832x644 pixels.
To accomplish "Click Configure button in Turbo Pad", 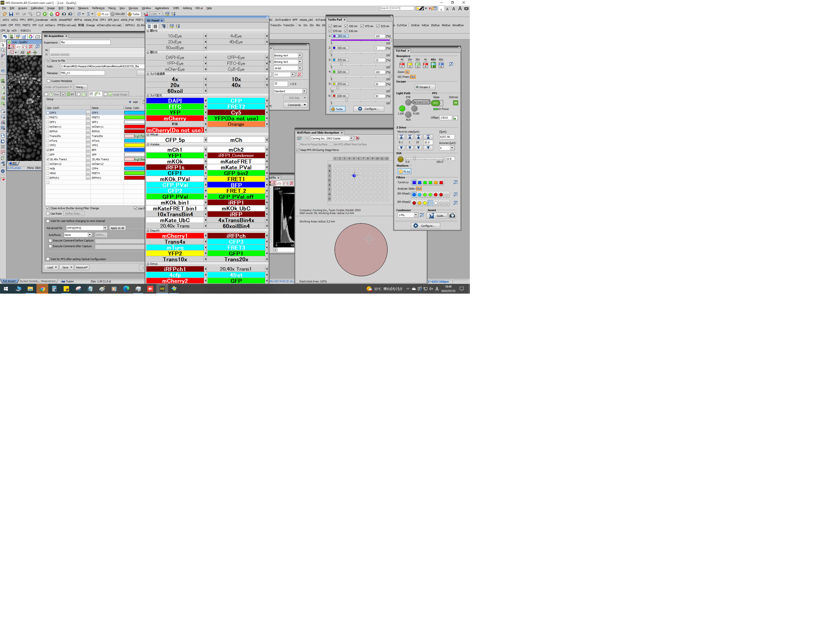I will click(x=368, y=109).
